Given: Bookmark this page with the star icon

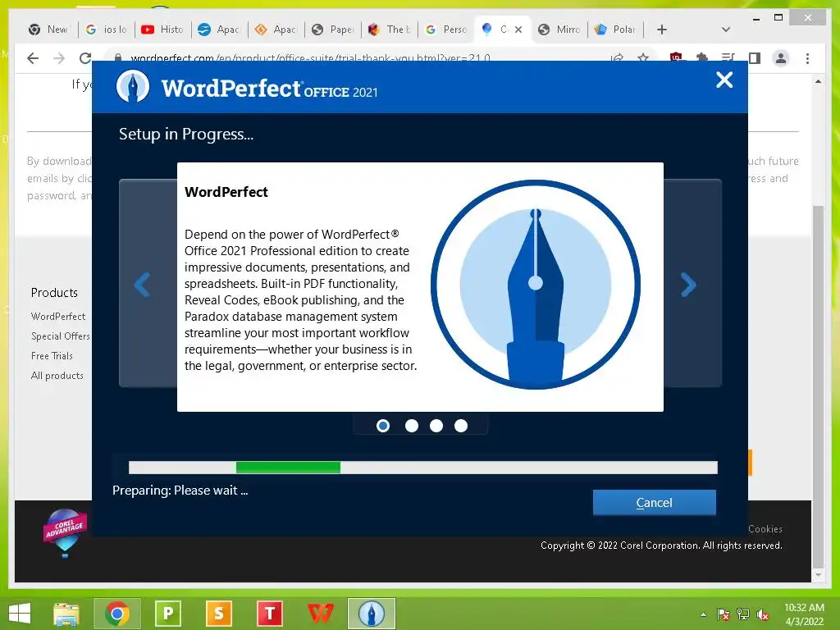Looking at the screenshot, I should click(643, 57).
